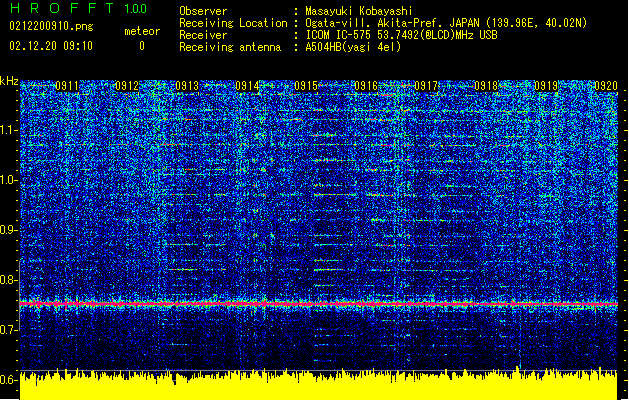Click the 1.0 kHz axis label

(9, 180)
